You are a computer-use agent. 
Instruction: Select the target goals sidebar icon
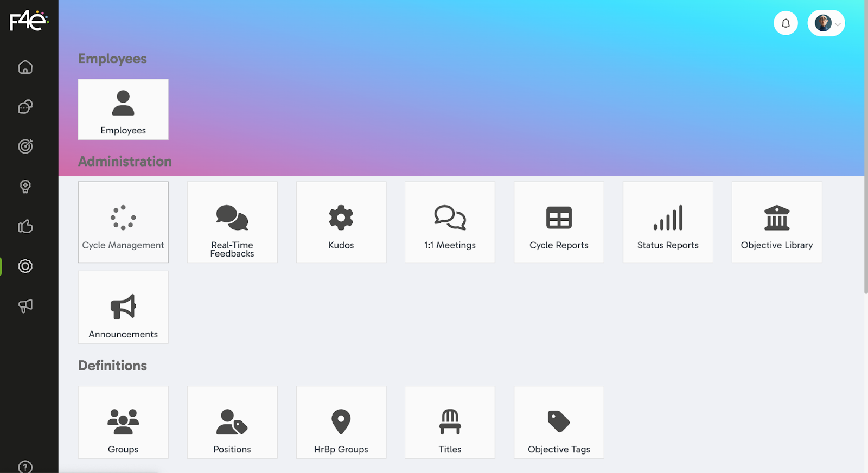(25, 146)
